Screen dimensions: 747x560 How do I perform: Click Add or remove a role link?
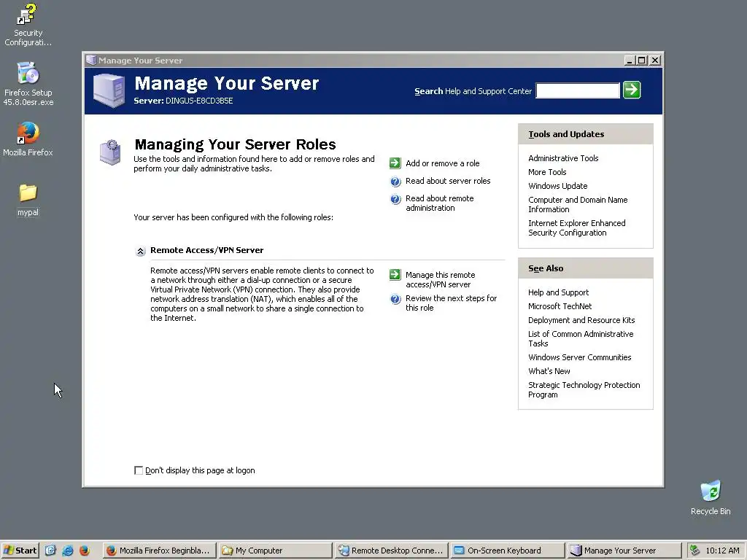pos(443,163)
